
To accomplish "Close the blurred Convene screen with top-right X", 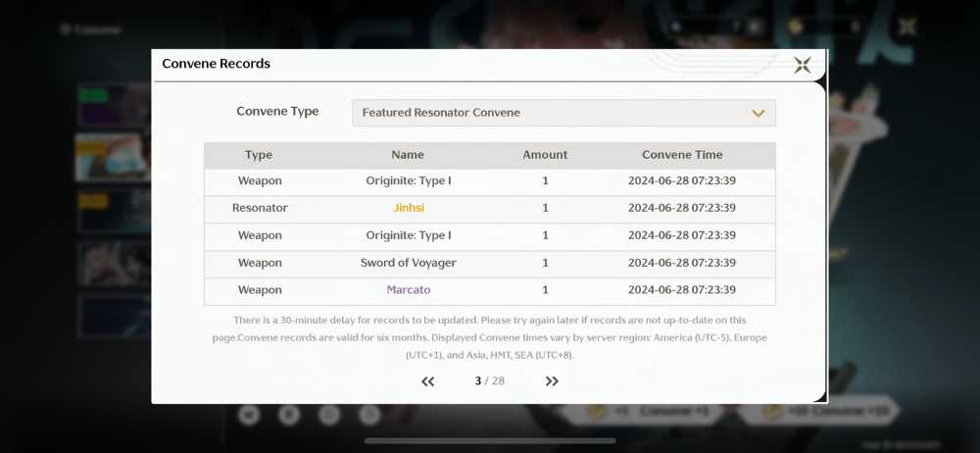I will pos(906,26).
